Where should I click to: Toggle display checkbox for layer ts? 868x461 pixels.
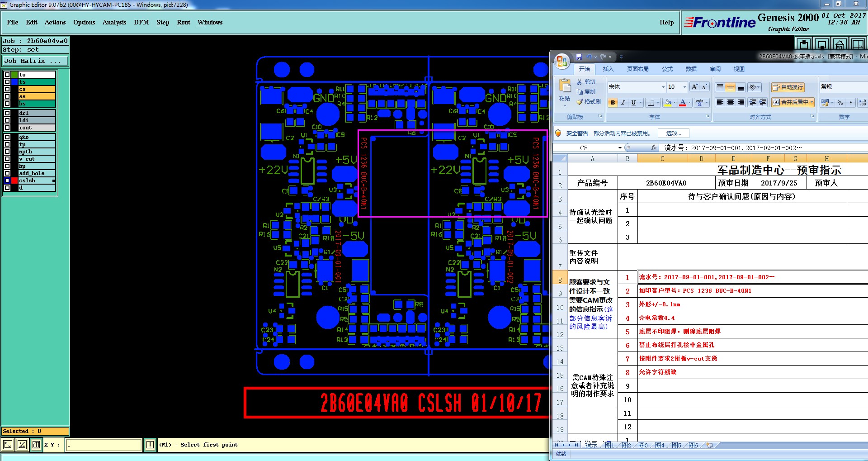click(x=7, y=82)
